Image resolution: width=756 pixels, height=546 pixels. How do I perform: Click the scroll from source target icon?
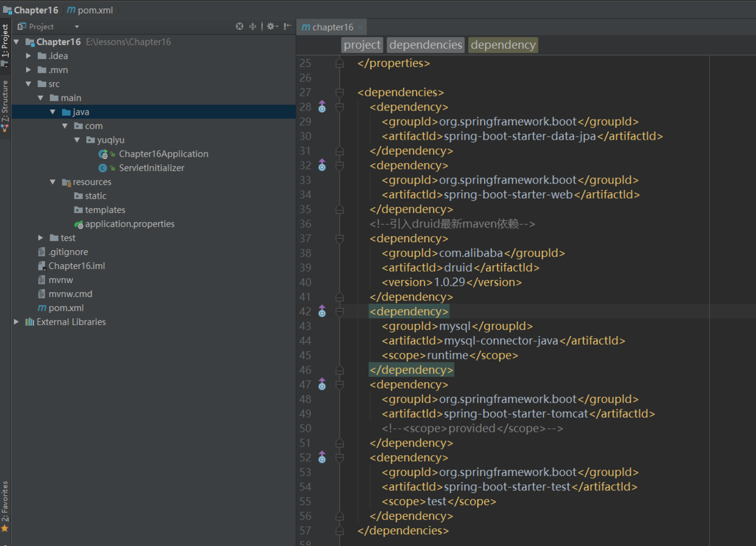(240, 26)
